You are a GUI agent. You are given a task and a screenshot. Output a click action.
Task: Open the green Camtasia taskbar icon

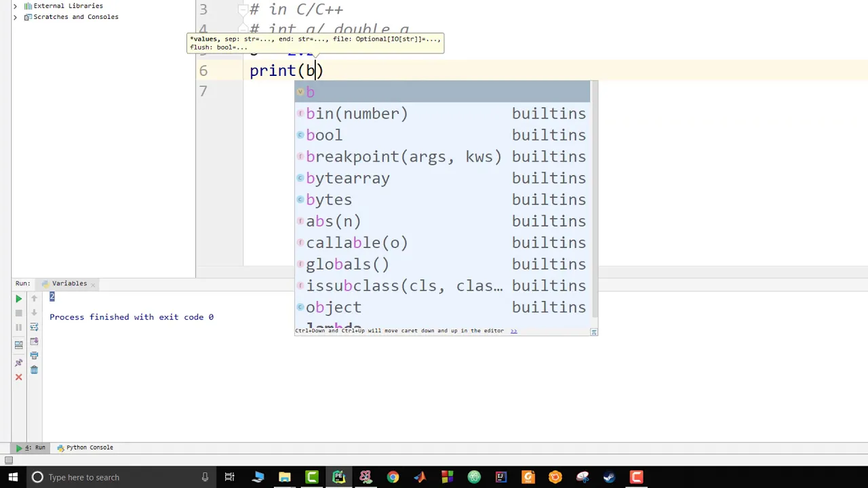311,477
